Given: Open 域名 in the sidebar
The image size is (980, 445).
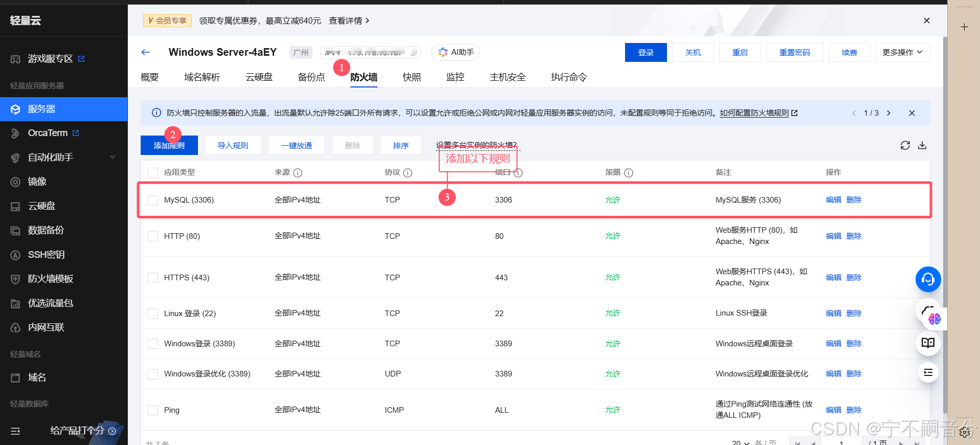Looking at the screenshot, I should pos(37,377).
